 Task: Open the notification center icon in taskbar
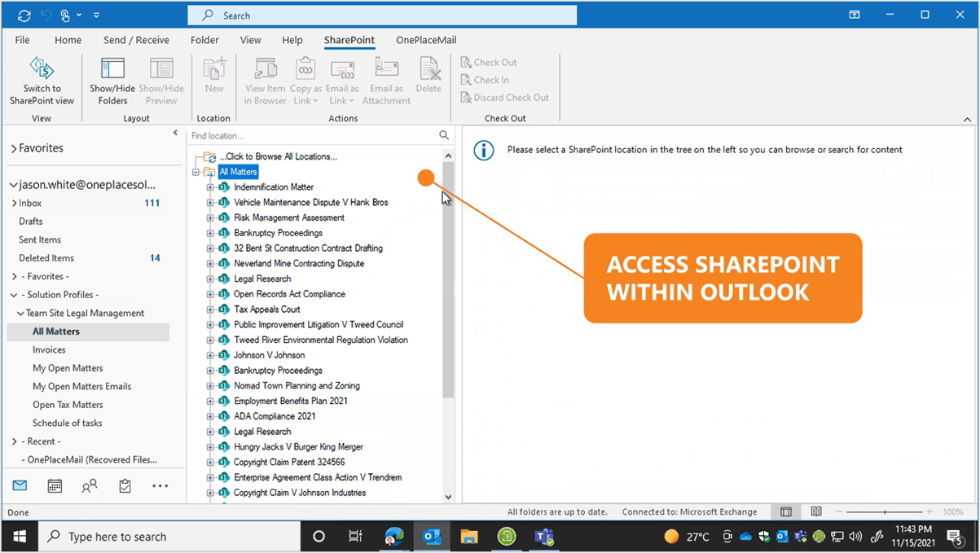[x=955, y=536]
